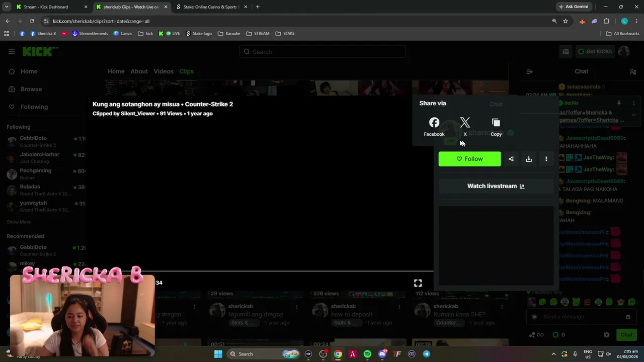Select the channel Clips tab
644x362 pixels.
point(187,71)
